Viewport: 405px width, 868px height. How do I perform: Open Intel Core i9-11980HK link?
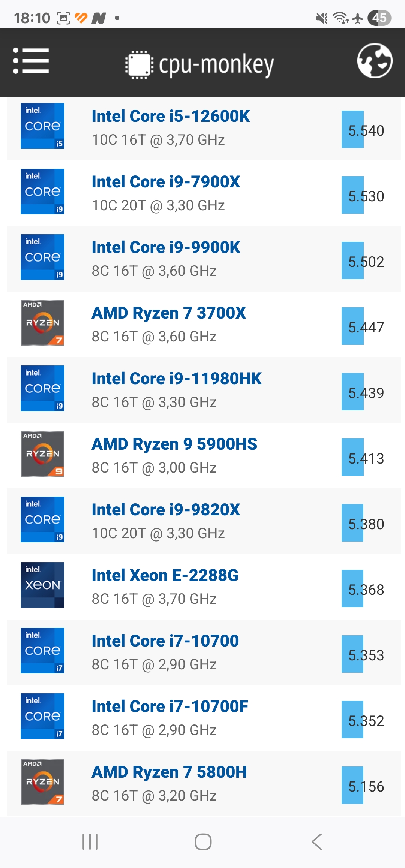177,379
